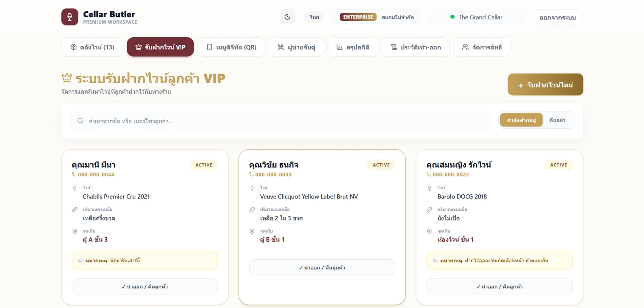Switch language using the ไทย button
Image resolution: width=644 pixels, height=308 pixels.
(x=314, y=17)
